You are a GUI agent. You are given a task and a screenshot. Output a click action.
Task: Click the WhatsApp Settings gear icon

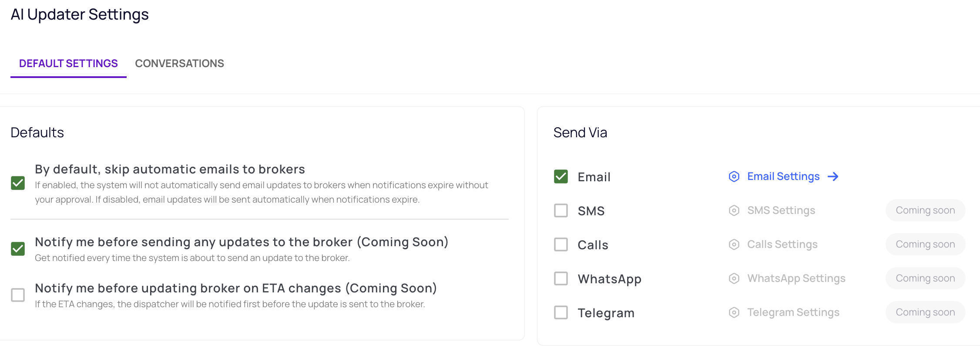click(x=734, y=278)
